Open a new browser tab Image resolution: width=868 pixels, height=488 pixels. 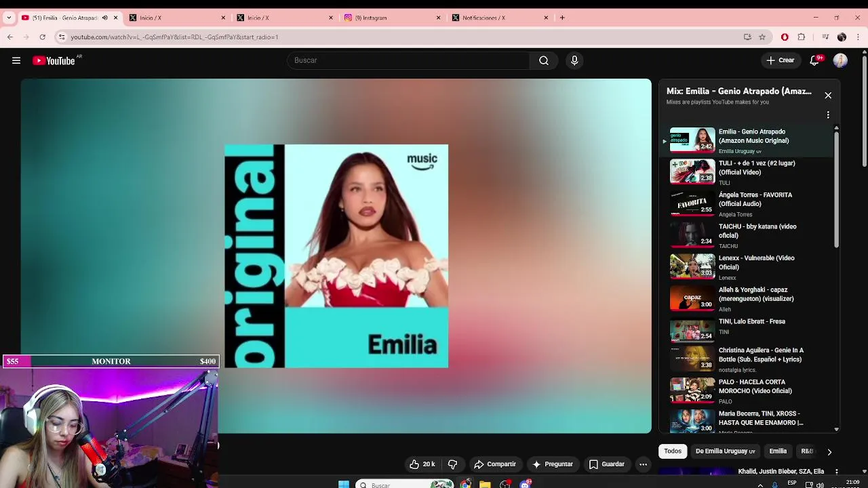[x=562, y=18]
